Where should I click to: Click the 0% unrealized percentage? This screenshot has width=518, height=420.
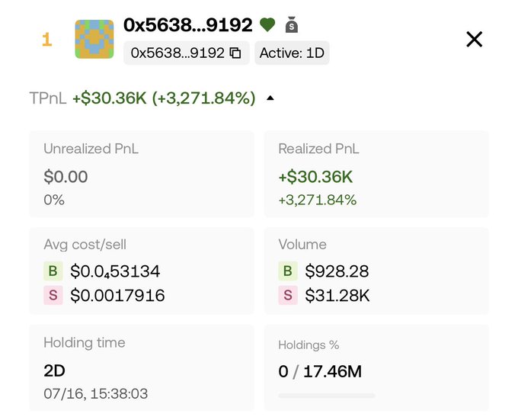coord(54,200)
